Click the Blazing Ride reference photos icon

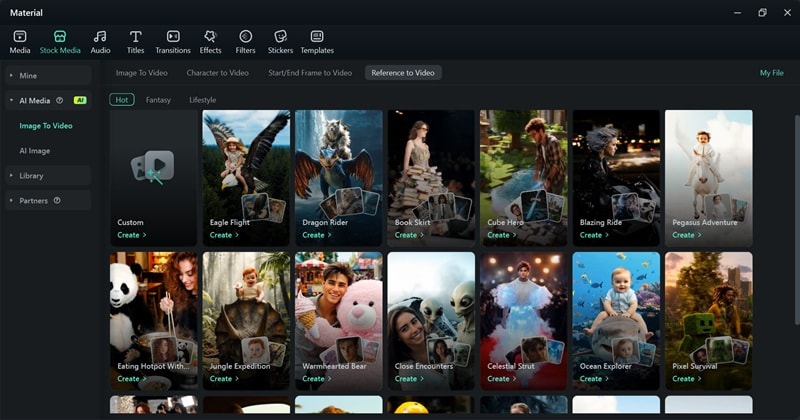(x=633, y=207)
